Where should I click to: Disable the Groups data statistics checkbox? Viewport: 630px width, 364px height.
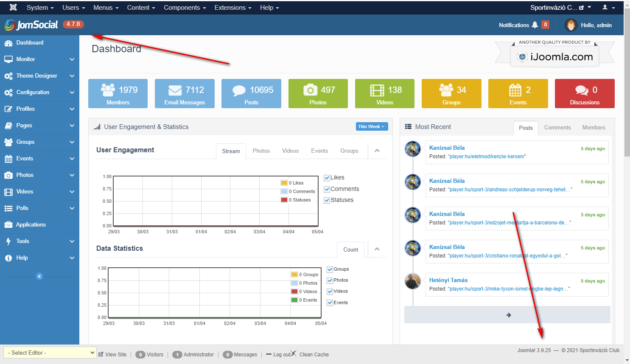[x=330, y=269]
